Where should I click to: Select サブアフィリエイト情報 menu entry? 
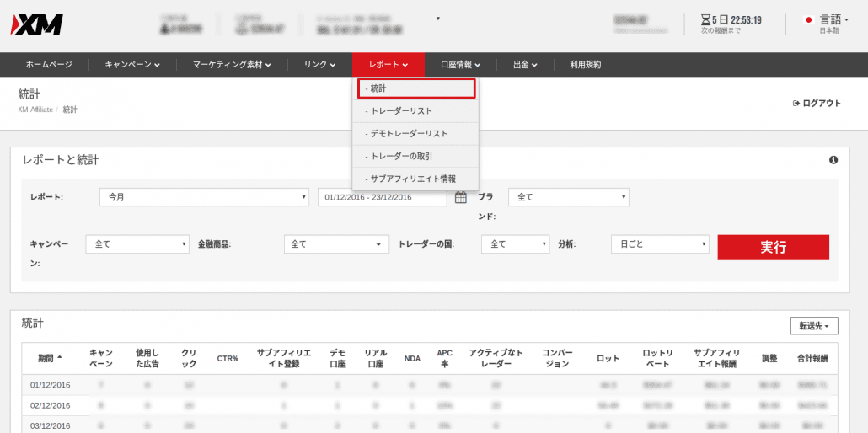(x=415, y=179)
